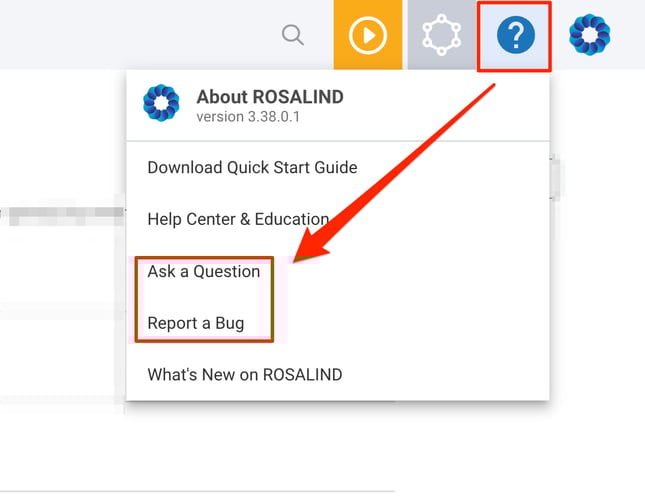
Task: Open the orange play button tutorial icon
Action: tap(368, 35)
